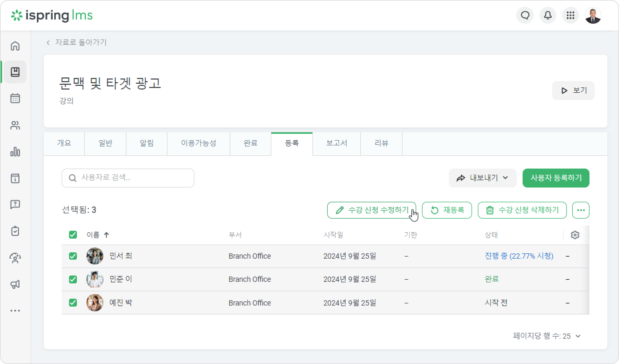Switch to the 이용가능성 tab
Viewport: 619px width, 364px height.
coord(199,143)
